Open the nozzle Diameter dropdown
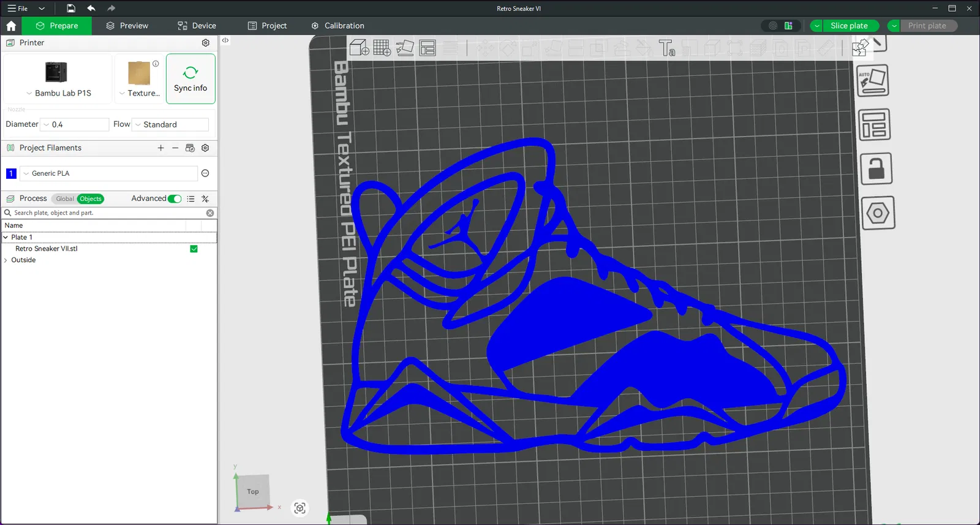 [75, 124]
